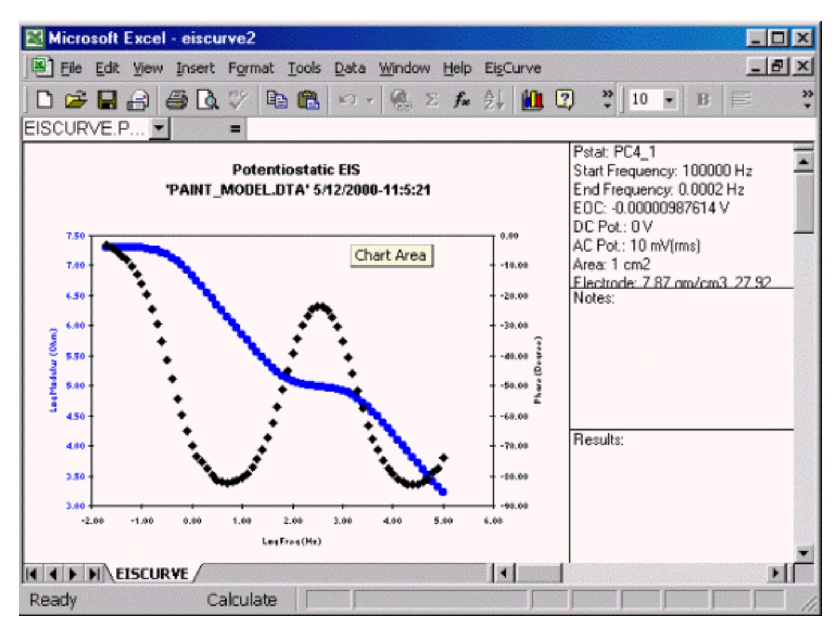Open Print Preview from the toolbar
Screen dimensions: 840x617
tap(207, 100)
